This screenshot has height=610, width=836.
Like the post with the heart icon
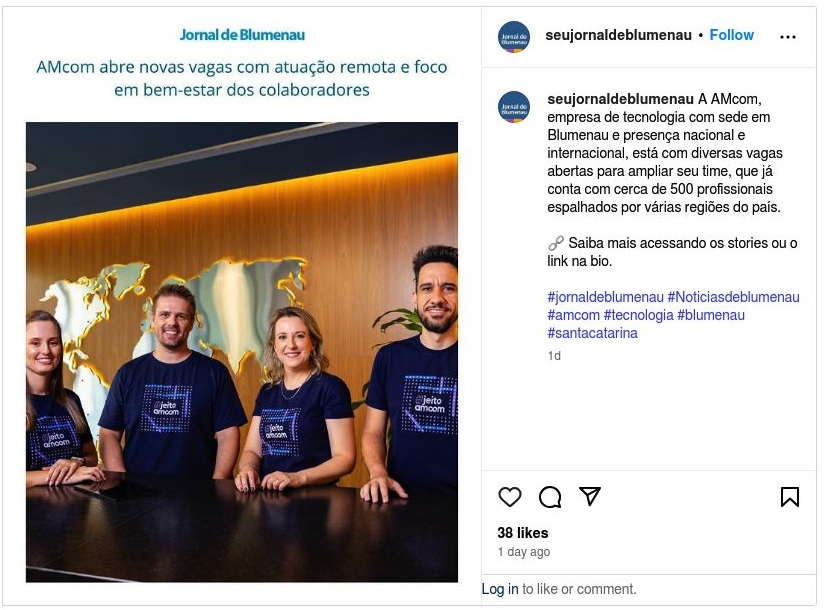509,497
